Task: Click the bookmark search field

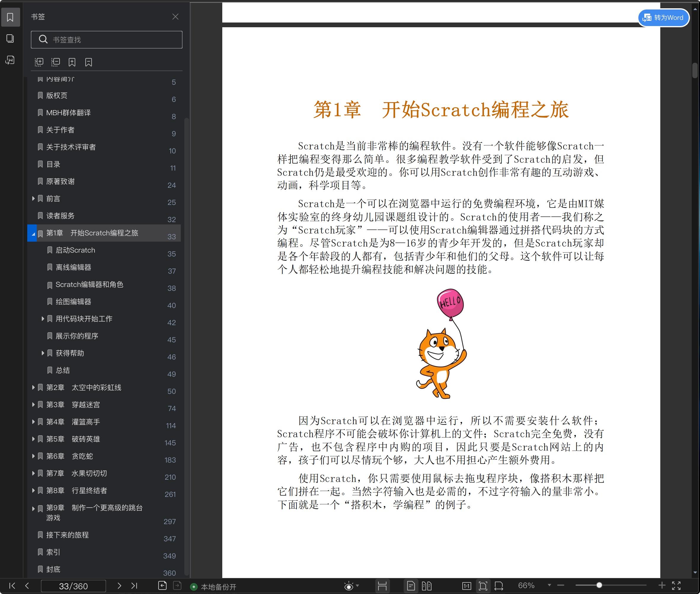Action: pyautogui.click(x=106, y=40)
